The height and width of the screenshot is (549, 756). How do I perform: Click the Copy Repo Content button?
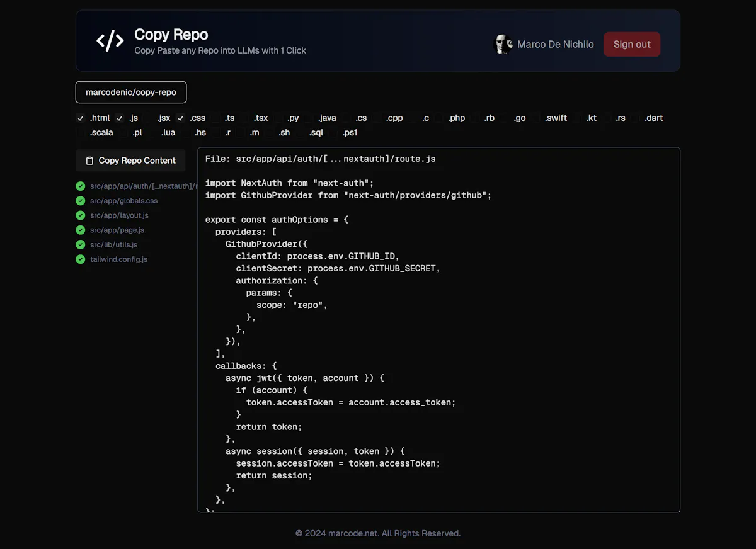point(130,161)
